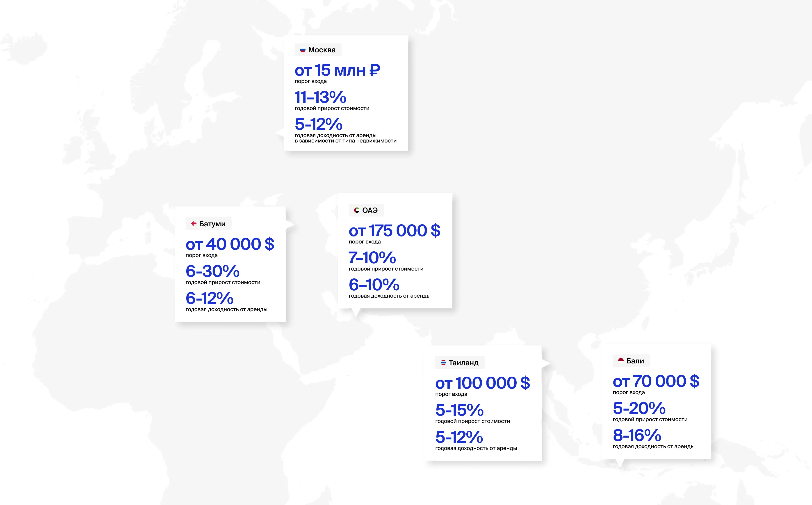This screenshot has height=505, width=812.
Task: Click the Thailand flag icon near Таиланд
Action: tap(443, 363)
